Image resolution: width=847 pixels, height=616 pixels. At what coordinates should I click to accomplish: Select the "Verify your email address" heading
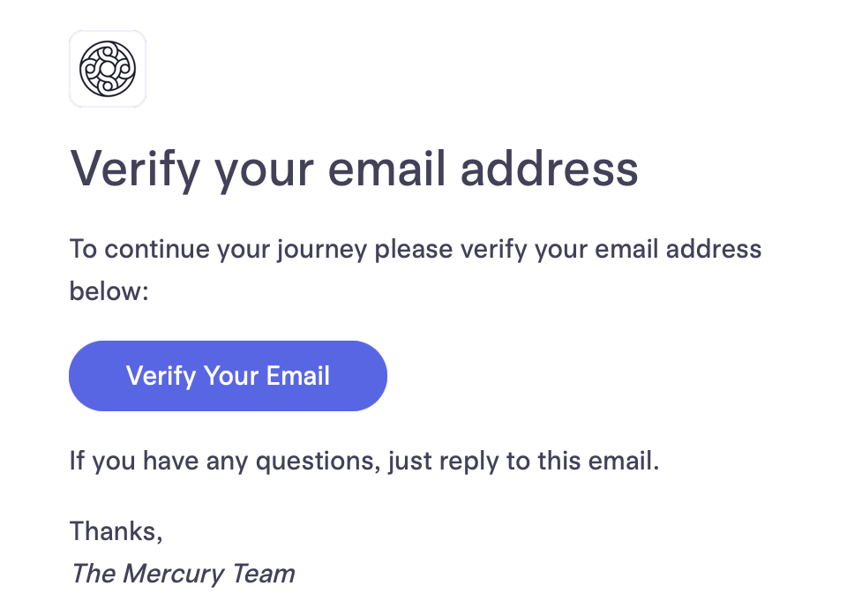355,169
